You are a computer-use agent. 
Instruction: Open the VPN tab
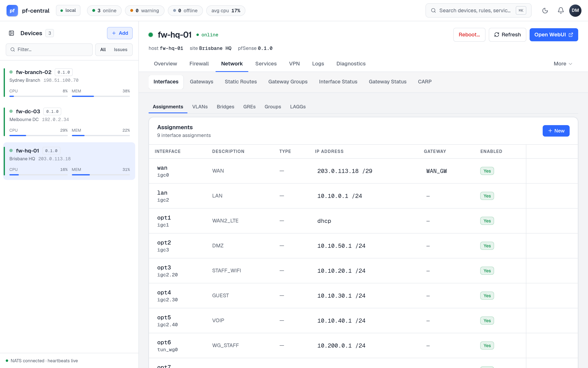tap(294, 64)
